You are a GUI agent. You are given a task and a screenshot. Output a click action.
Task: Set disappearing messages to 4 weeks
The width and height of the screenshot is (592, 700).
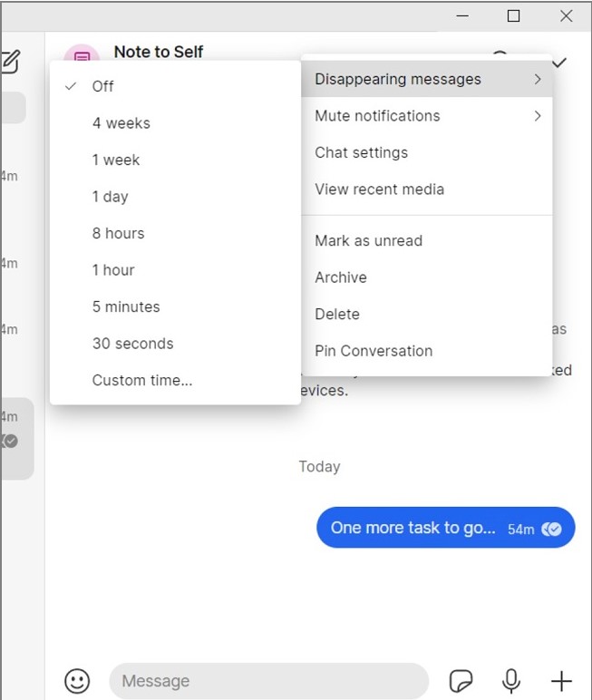[121, 123]
